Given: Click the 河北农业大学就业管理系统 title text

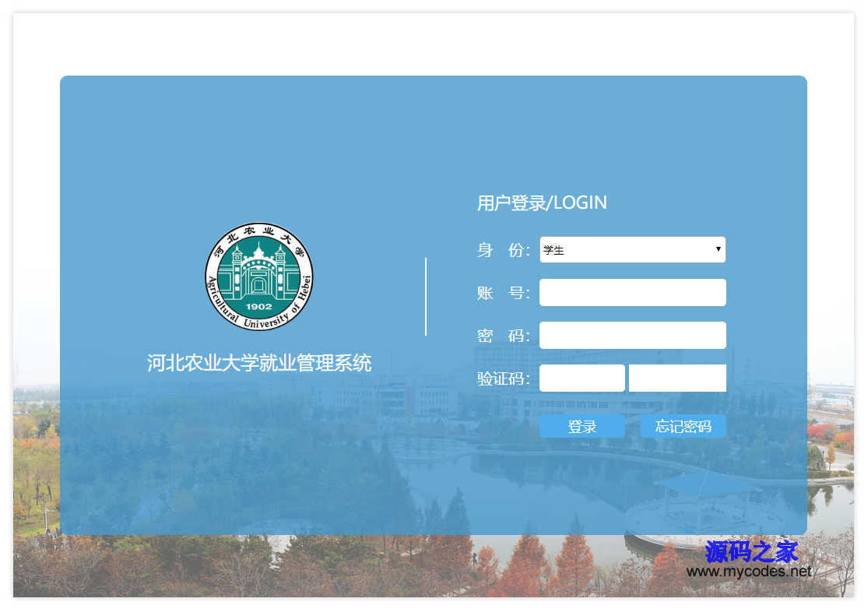Looking at the screenshot, I should point(259,363).
